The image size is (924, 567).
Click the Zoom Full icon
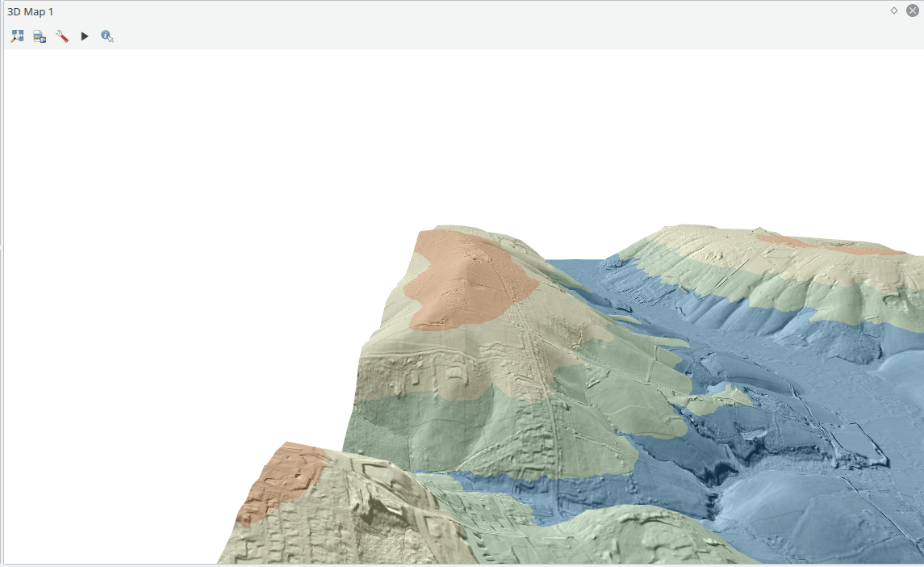[x=17, y=36]
